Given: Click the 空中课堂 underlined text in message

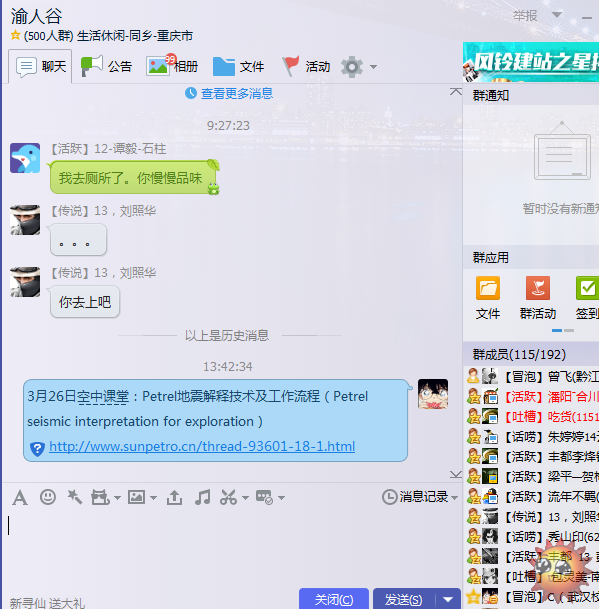Looking at the screenshot, I should point(103,397).
